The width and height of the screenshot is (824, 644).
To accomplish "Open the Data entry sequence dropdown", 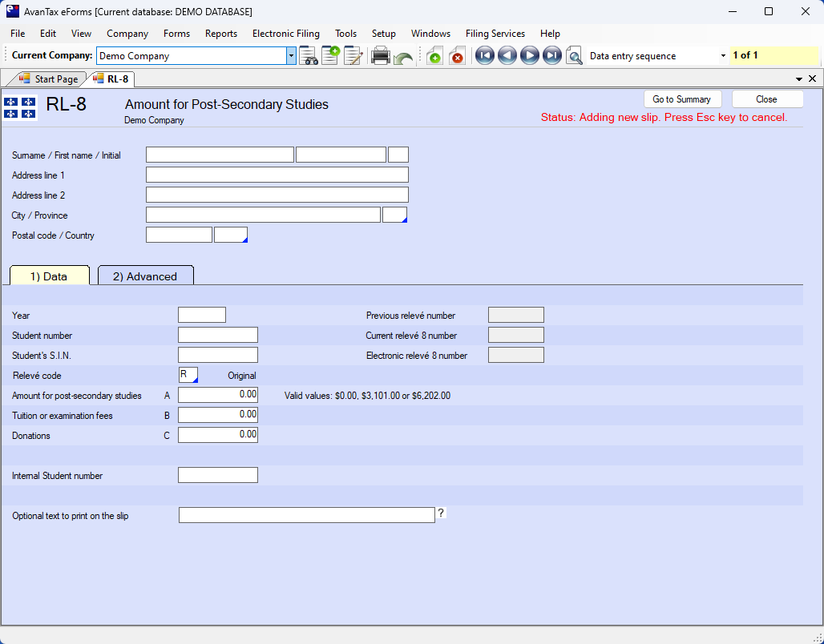I will (x=722, y=56).
